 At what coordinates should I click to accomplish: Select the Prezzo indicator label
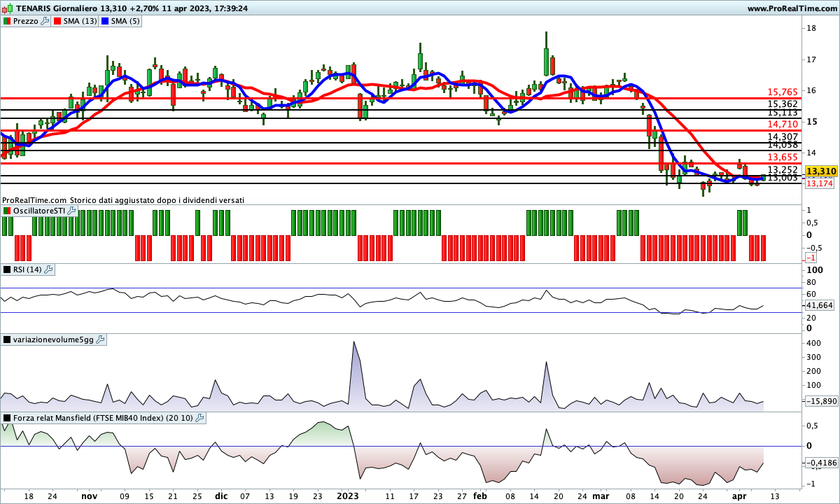(x=26, y=21)
